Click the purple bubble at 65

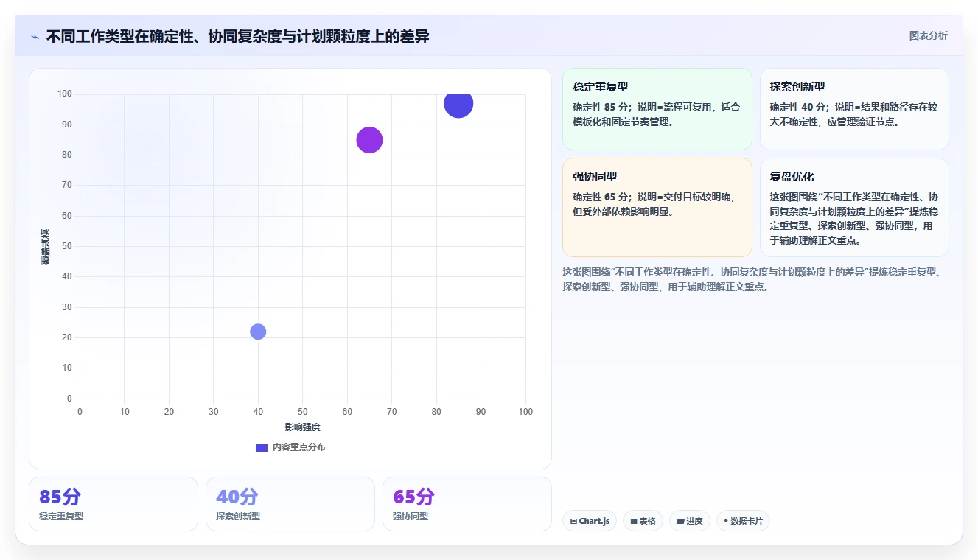369,140
